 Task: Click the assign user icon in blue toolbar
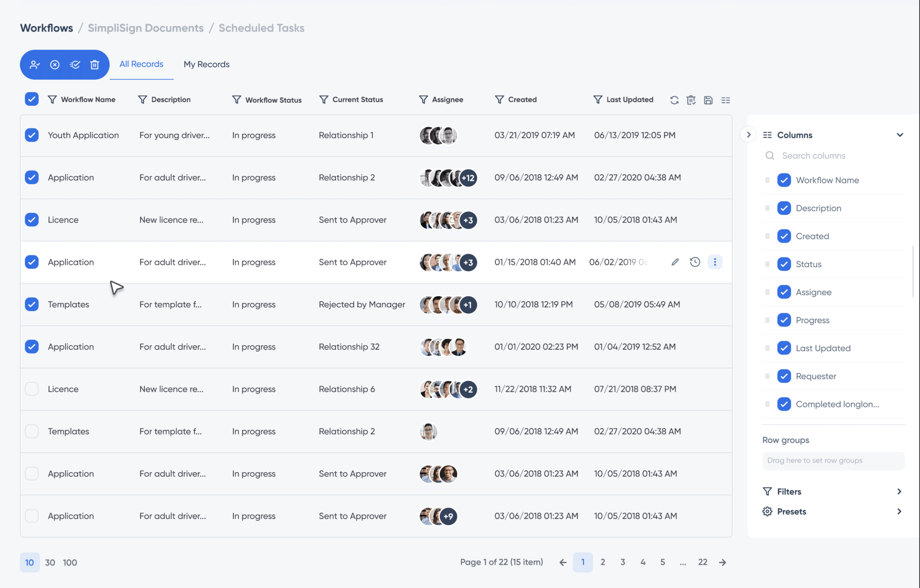point(35,65)
